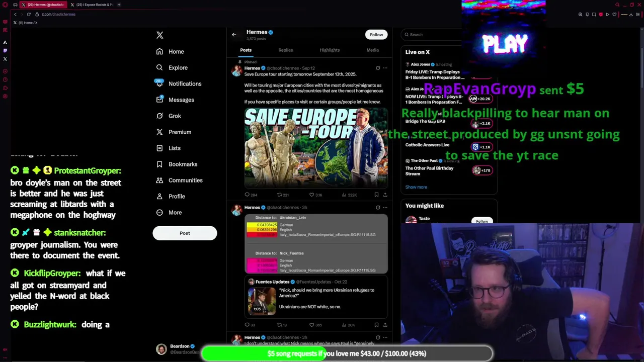Viewport: 644px width, 362px height.
Task: Click the x.com/chaotichermes address bar
Action: coord(58,14)
